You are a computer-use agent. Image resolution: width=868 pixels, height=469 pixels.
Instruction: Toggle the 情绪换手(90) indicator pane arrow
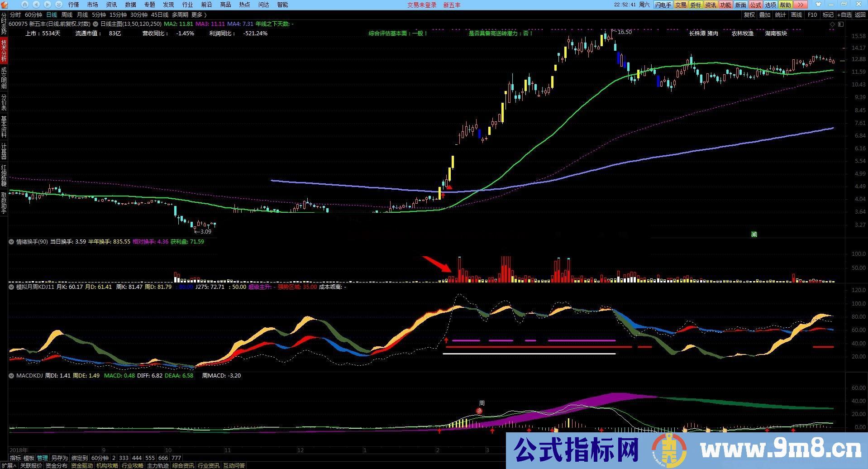[11, 241]
